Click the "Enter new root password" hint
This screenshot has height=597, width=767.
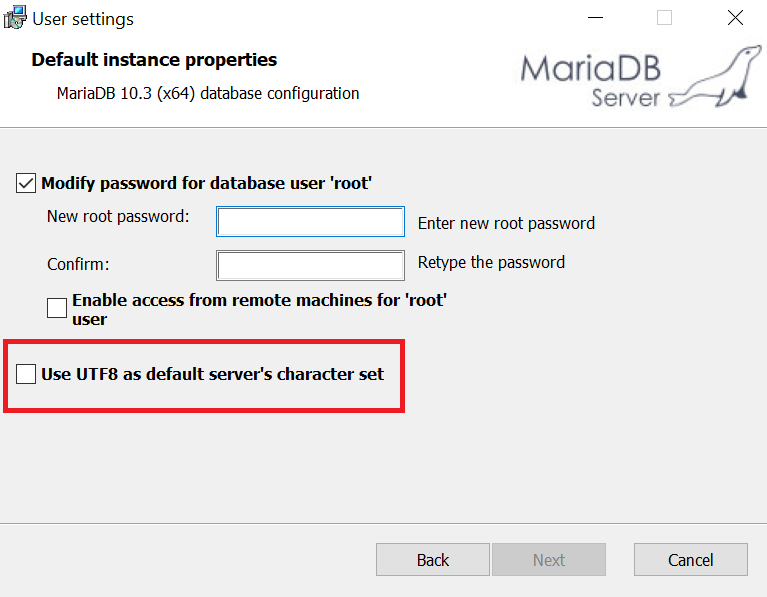click(x=506, y=223)
